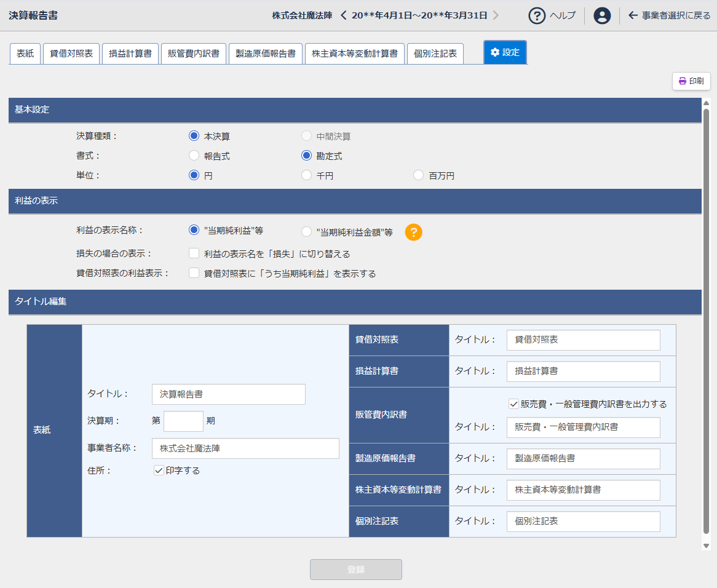Image resolution: width=717 pixels, height=588 pixels.
Task: Enable showing うち当期純利益 on balance sheet
Action: (x=194, y=272)
